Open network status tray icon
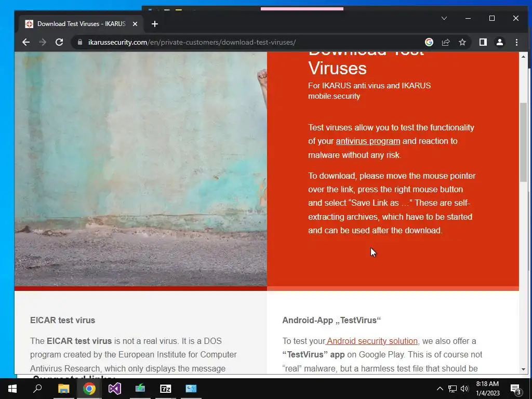 [x=453, y=389]
